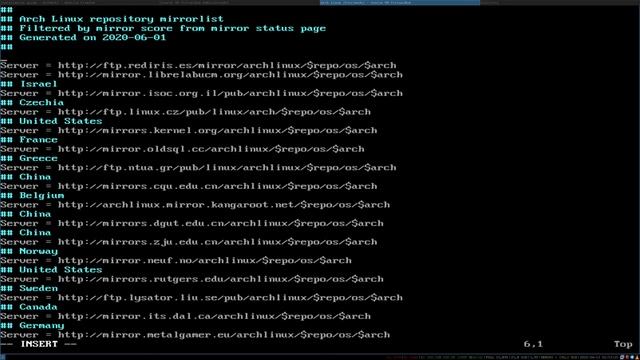Screen dimensions: 640x360
Task: Click the mirror.metalgamer.eu server line
Action: 195,335
